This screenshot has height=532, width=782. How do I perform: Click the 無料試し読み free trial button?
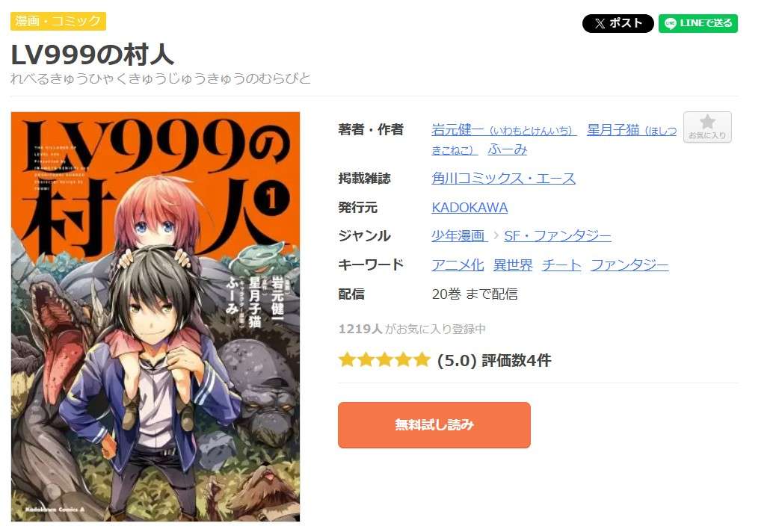click(434, 425)
